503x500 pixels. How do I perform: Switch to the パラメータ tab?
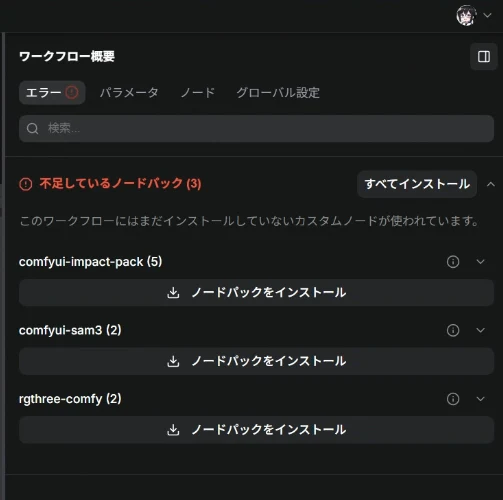[x=129, y=93]
